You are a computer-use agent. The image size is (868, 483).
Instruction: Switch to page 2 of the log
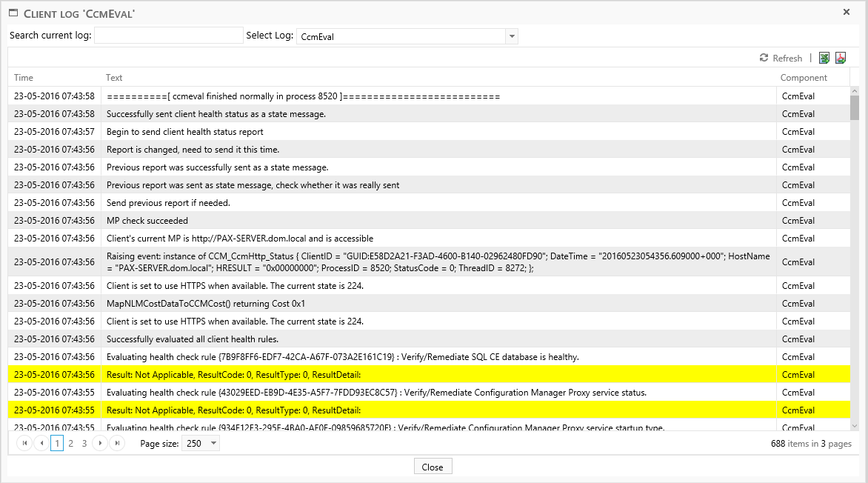71,443
